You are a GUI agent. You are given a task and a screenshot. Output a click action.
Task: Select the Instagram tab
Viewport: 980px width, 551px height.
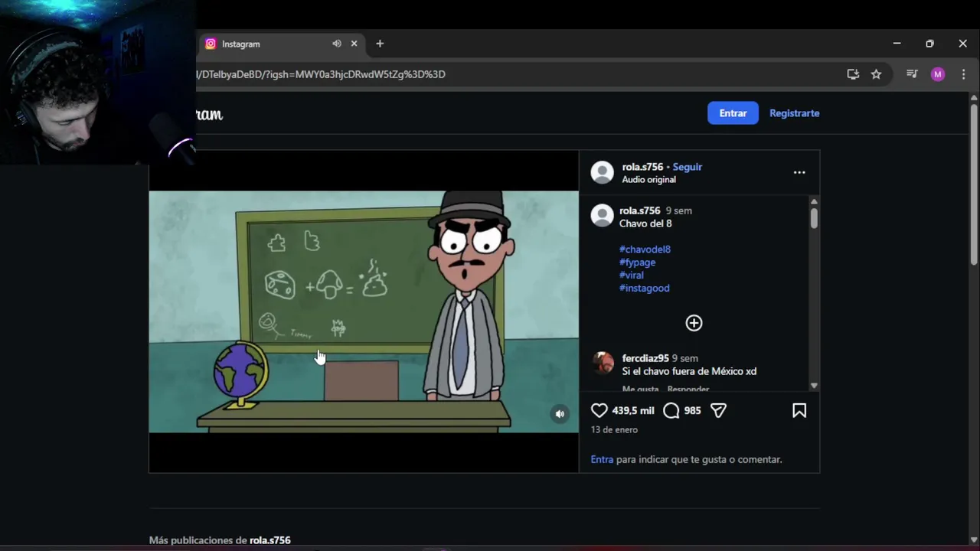coord(280,44)
